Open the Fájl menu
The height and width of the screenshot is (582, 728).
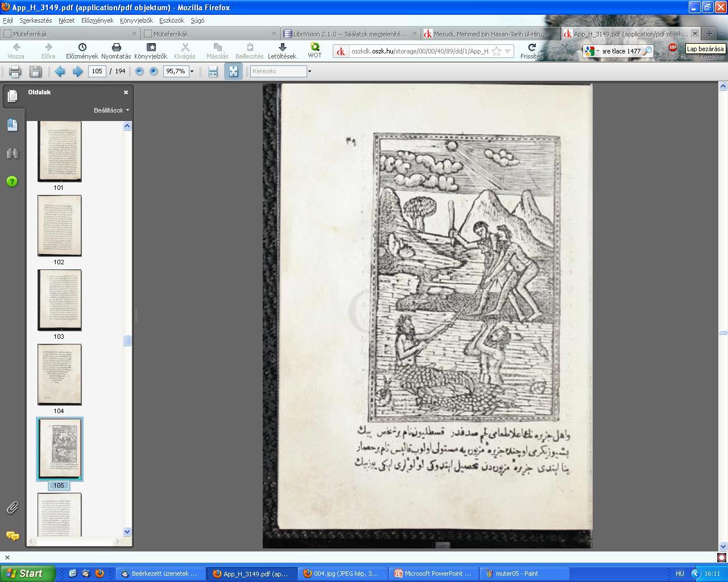point(8,20)
